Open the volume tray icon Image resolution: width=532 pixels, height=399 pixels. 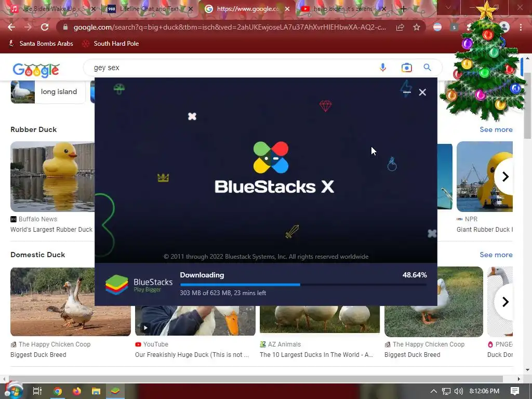tap(458, 391)
